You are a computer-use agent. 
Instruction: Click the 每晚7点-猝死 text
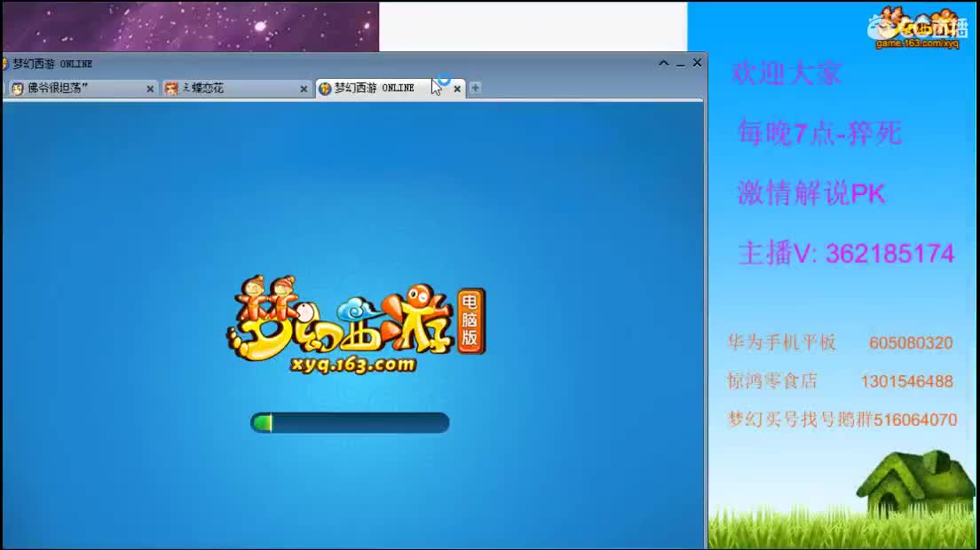[820, 133]
